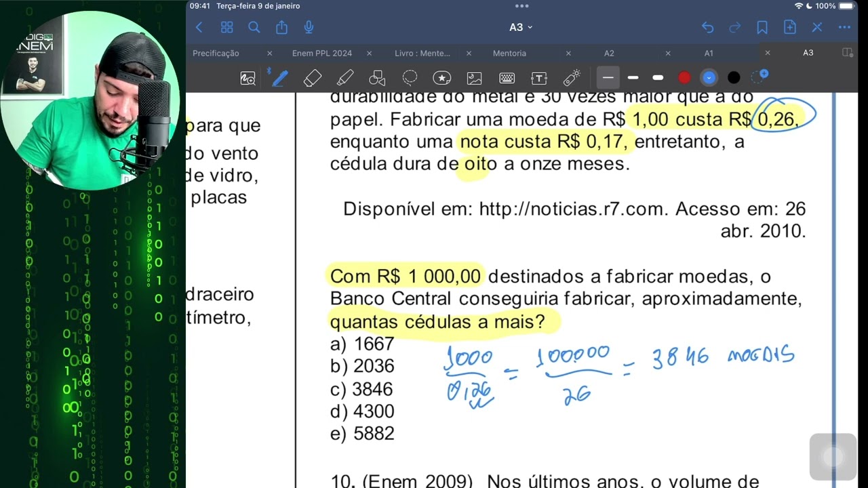This screenshot has height=488, width=868.
Task: Switch to the Precificação tab
Action: click(216, 53)
